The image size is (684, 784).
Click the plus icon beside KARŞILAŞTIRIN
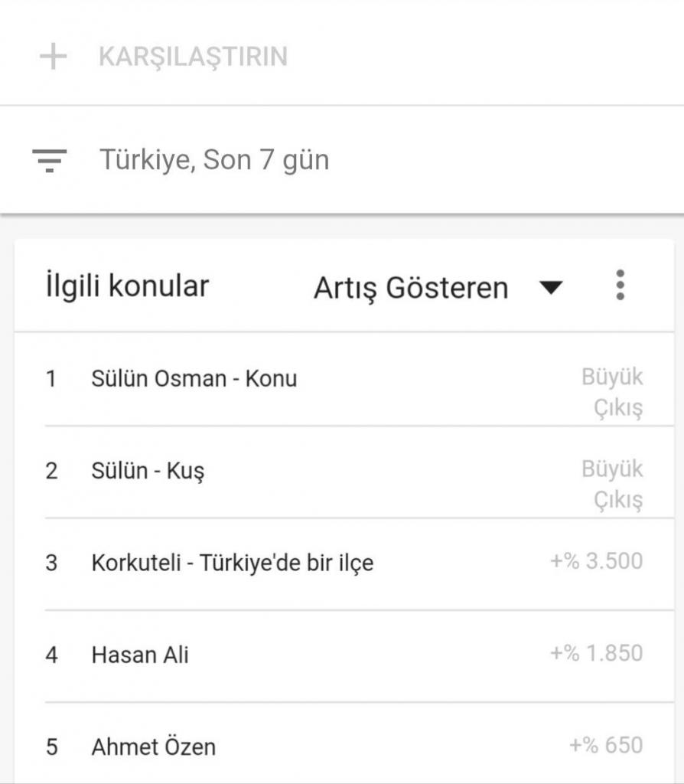(x=53, y=57)
